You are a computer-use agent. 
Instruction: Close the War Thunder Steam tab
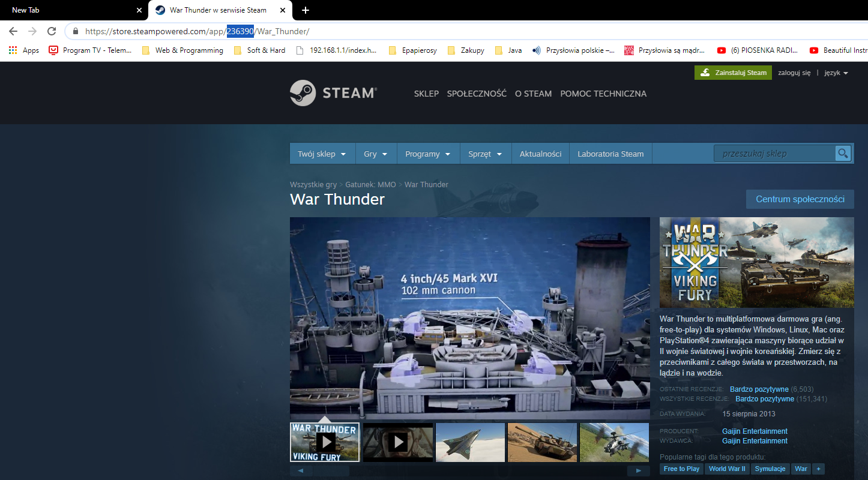tap(283, 10)
